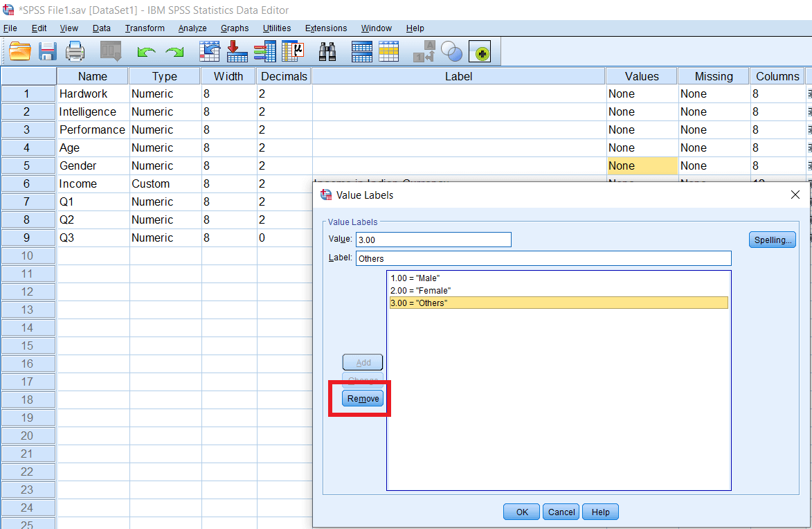Check label text with Spelling button
This screenshot has height=529, width=812.
772,240
